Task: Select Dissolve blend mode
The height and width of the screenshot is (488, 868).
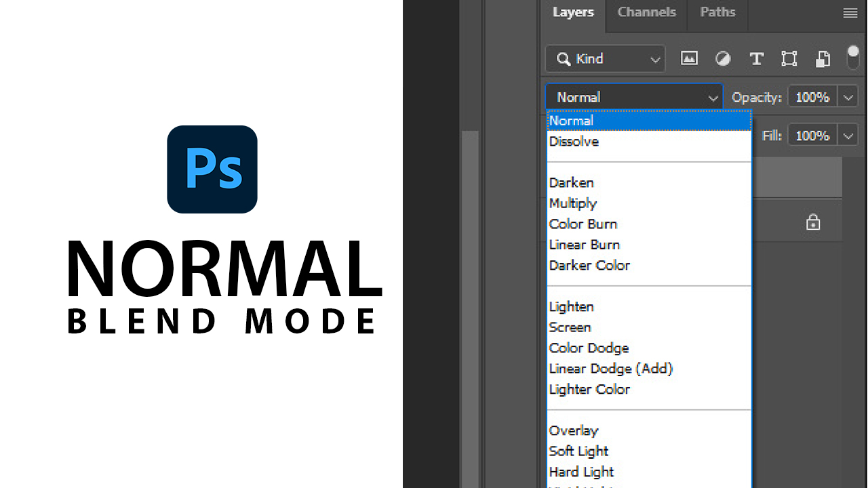Action: 574,141
